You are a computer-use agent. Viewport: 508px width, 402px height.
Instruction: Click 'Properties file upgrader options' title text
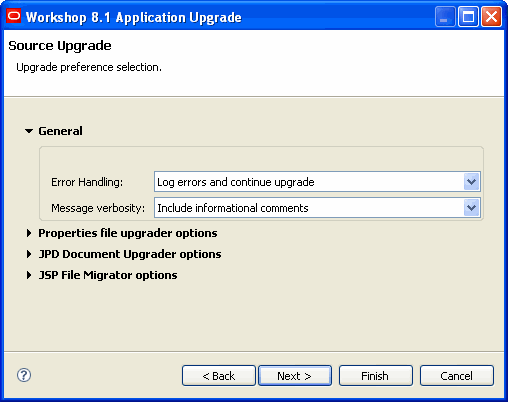(128, 233)
